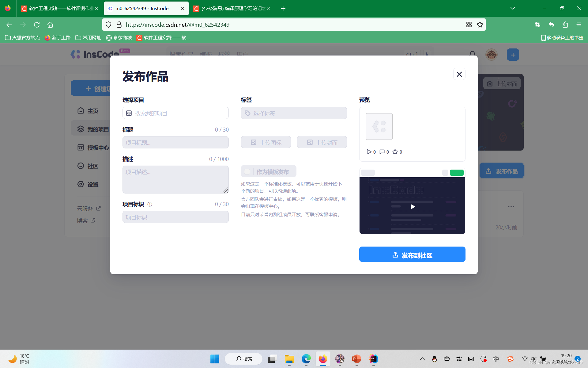
Task: Click the QR code icon in address bar
Action: point(469,25)
